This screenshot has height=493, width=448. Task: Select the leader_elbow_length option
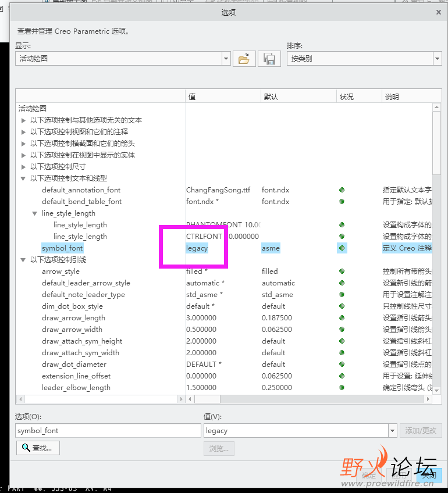76,388
